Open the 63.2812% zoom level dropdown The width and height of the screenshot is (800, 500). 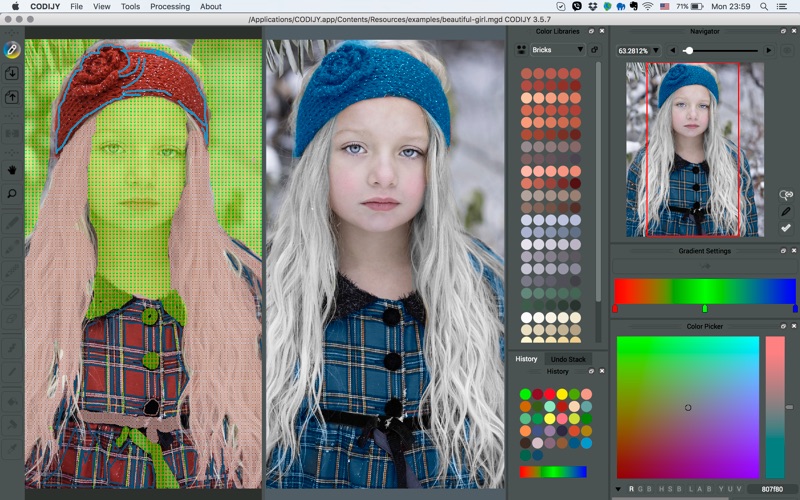(x=656, y=50)
